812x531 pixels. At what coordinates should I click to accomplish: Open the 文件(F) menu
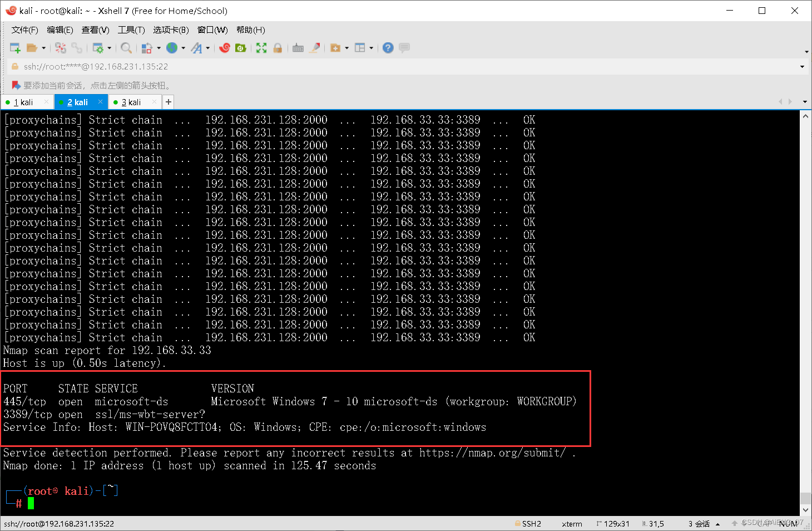tap(25, 30)
